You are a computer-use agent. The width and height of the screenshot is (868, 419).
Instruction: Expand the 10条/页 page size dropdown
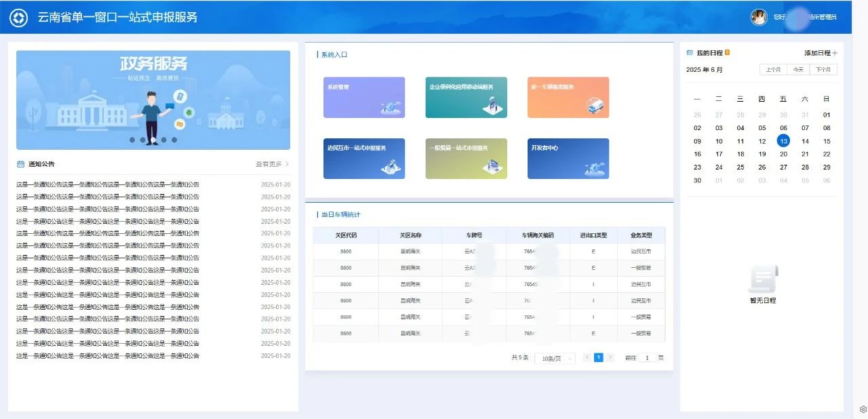point(554,358)
